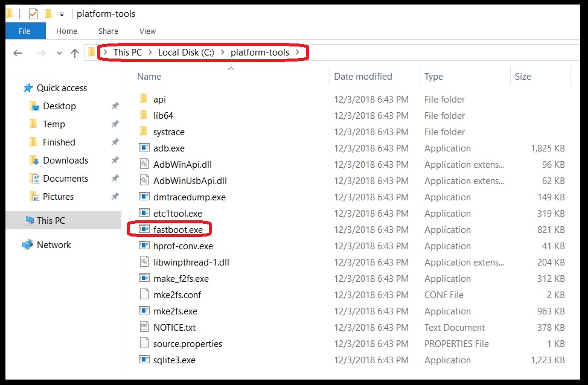Select the lib64 folder icon
The width and height of the screenshot is (588, 385).
pyautogui.click(x=144, y=115)
